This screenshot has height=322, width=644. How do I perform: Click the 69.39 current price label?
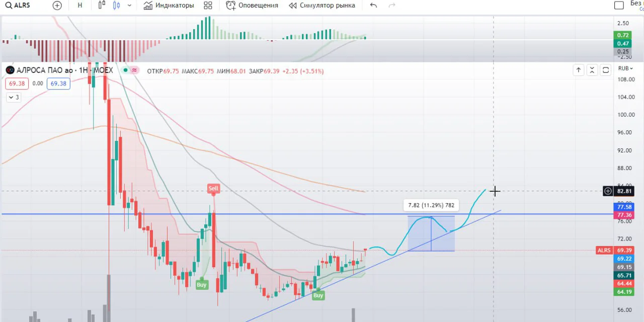click(x=624, y=251)
